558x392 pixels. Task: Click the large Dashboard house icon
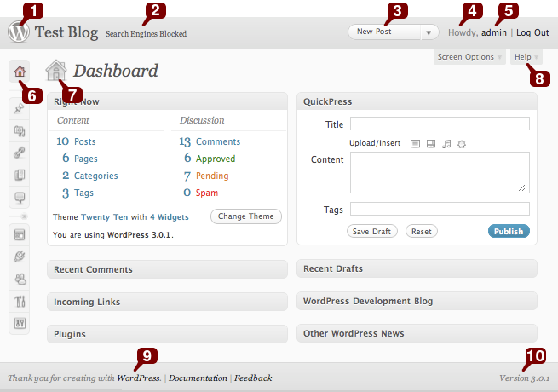(56, 70)
